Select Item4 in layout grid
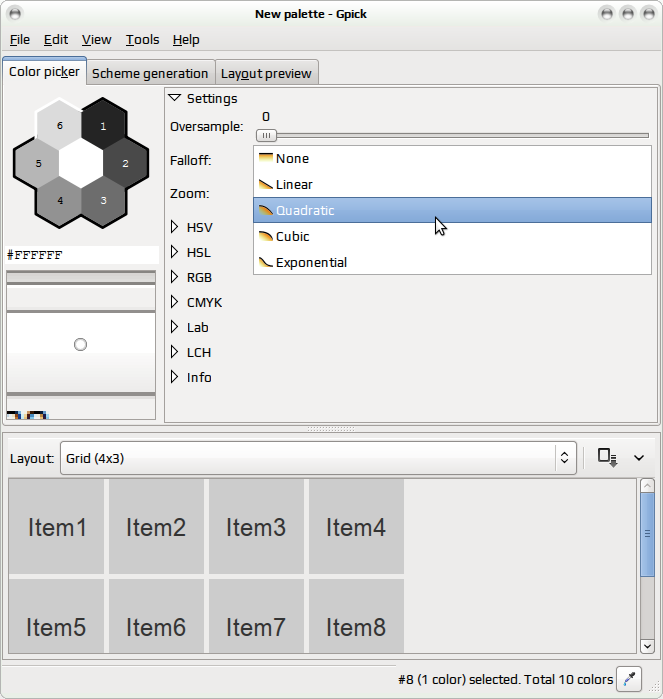Screen dimensions: 663x699 coord(356,526)
